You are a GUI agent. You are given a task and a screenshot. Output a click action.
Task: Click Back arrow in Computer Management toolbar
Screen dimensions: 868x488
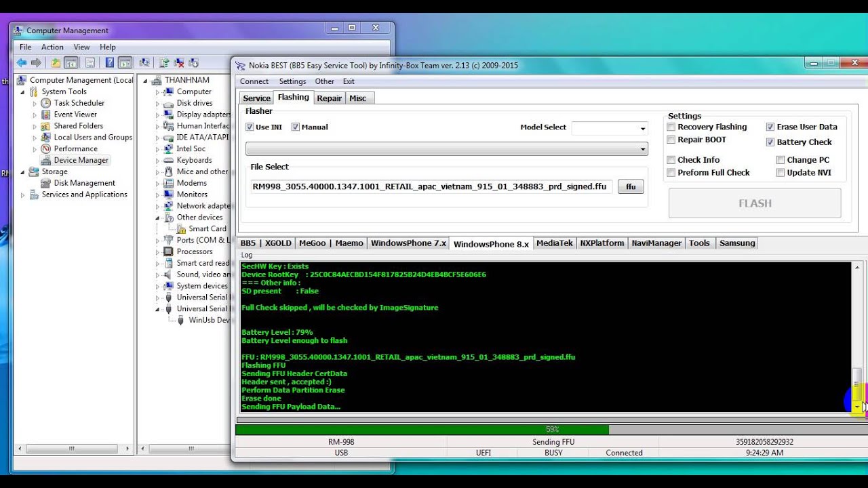point(22,62)
